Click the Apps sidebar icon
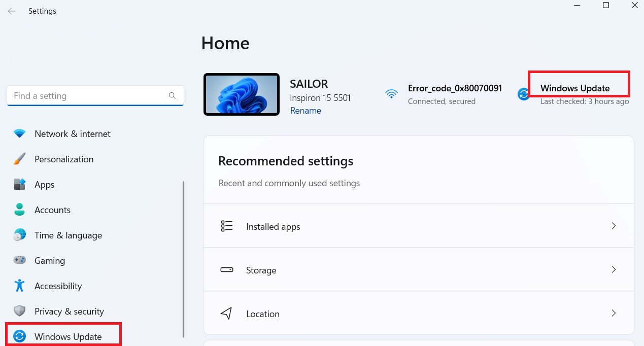 point(20,185)
